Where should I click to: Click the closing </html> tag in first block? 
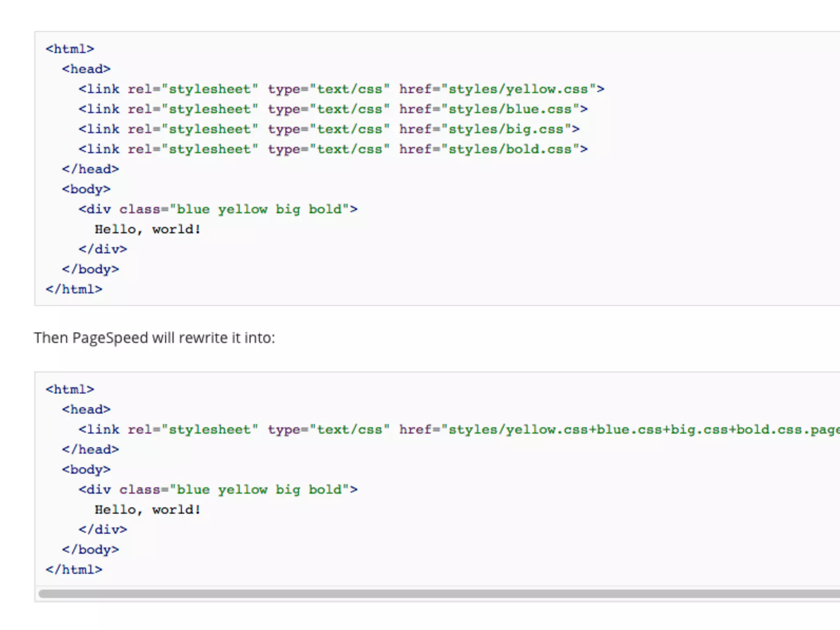coord(74,289)
